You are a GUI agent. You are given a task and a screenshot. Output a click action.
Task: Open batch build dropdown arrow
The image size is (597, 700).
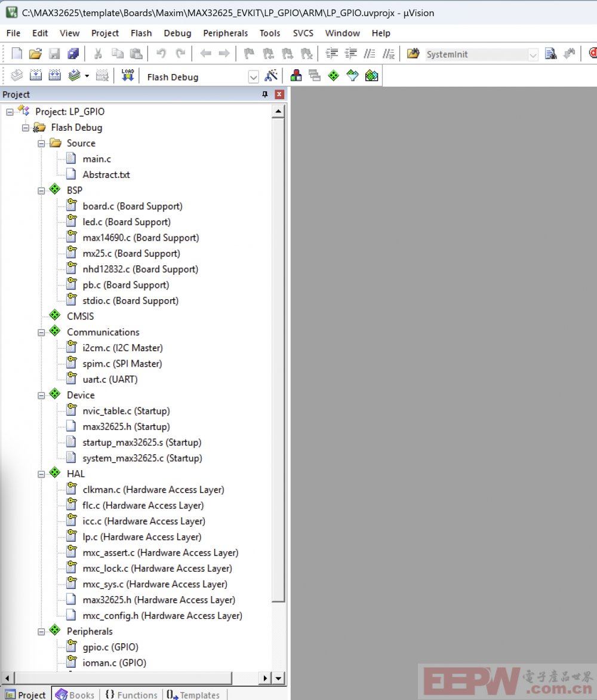pos(87,76)
